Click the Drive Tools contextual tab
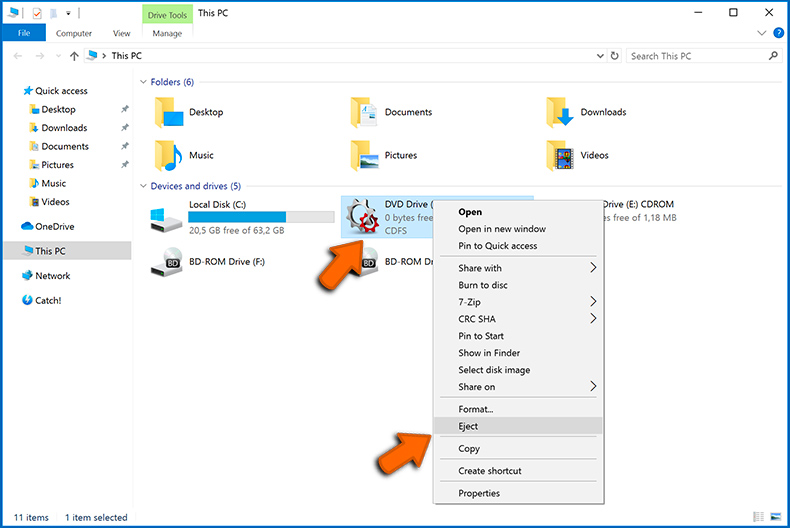790x528 pixels. click(x=167, y=15)
